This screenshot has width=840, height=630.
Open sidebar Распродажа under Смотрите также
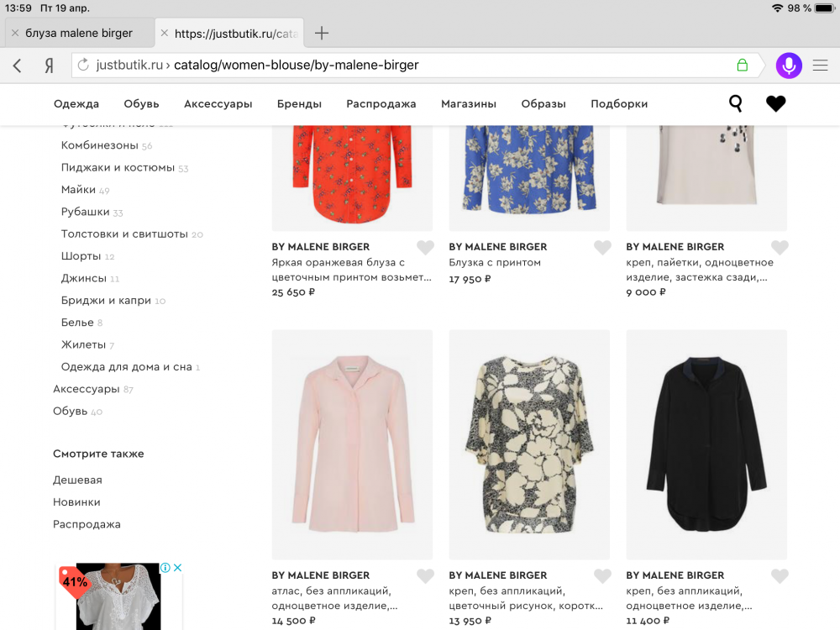87,524
